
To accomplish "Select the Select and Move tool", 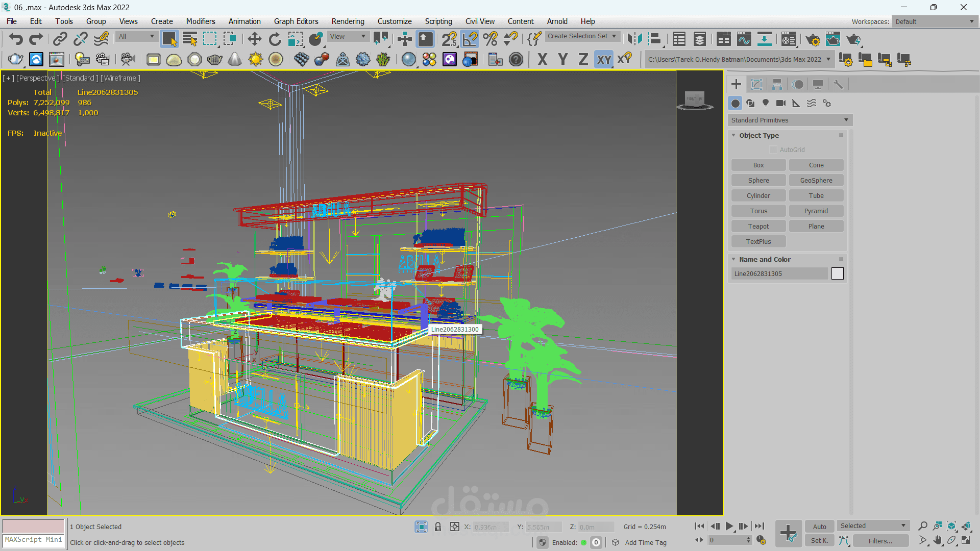I will pyautogui.click(x=254, y=39).
